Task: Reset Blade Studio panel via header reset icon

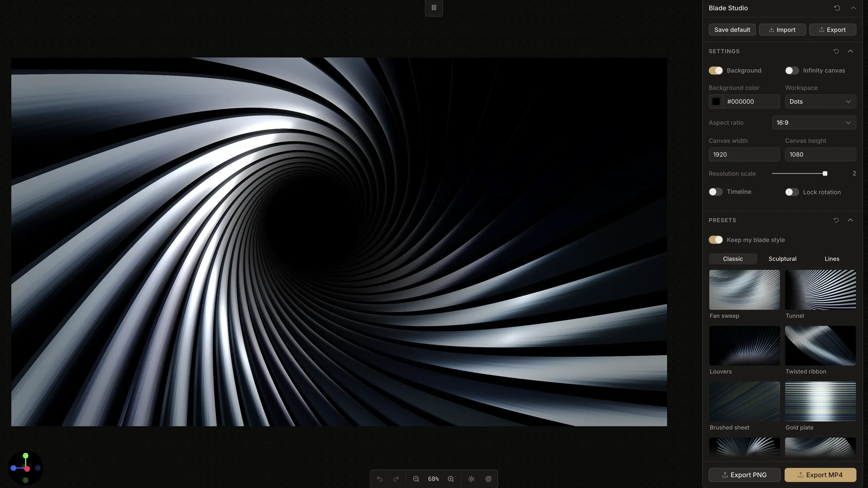Action: point(837,8)
